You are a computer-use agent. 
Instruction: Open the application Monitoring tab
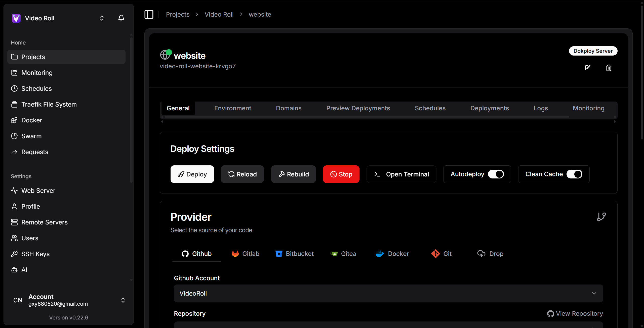coord(588,108)
